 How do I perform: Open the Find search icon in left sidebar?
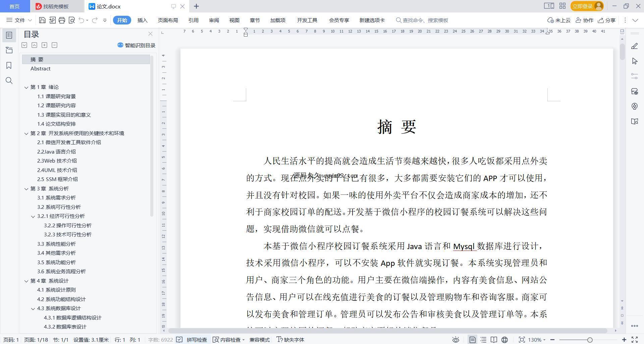pos(9,80)
